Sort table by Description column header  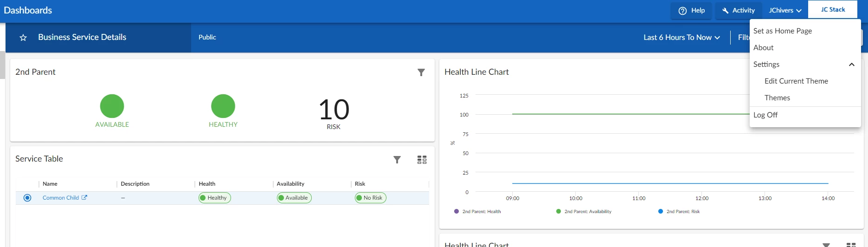(x=135, y=184)
